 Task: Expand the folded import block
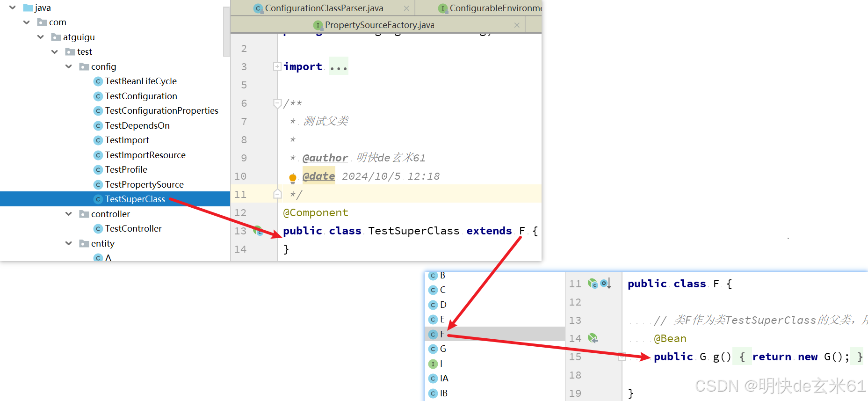pyautogui.click(x=277, y=66)
